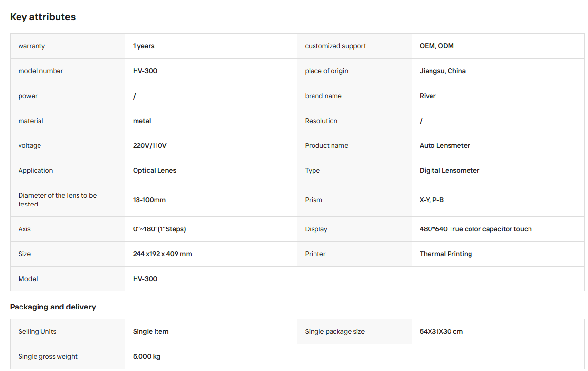This screenshot has height=371, width=588.
Task: Select the Thermal Printing printer value
Action: [x=446, y=254]
